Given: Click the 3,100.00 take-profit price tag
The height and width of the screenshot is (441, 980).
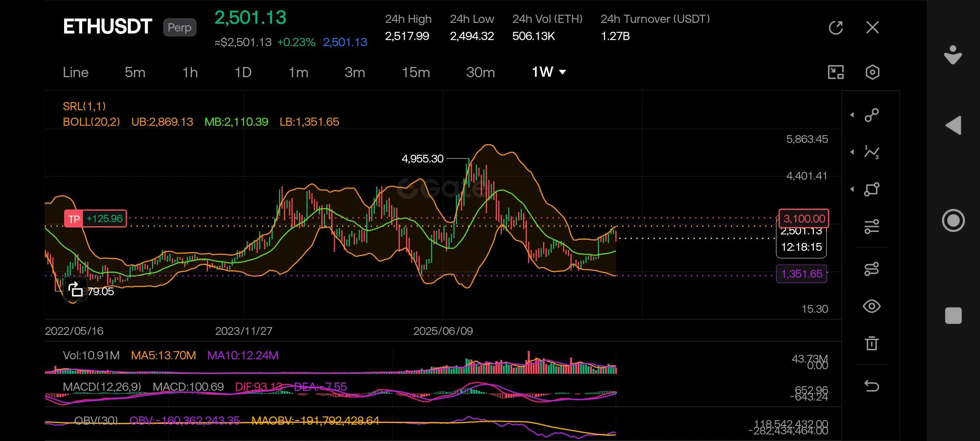Looking at the screenshot, I should (x=804, y=218).
